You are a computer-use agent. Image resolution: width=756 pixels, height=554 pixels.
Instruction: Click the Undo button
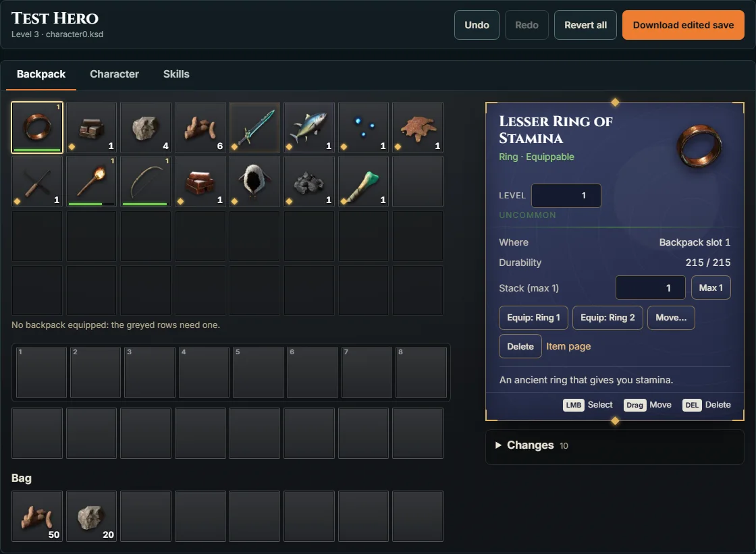(x=477, y=25)
